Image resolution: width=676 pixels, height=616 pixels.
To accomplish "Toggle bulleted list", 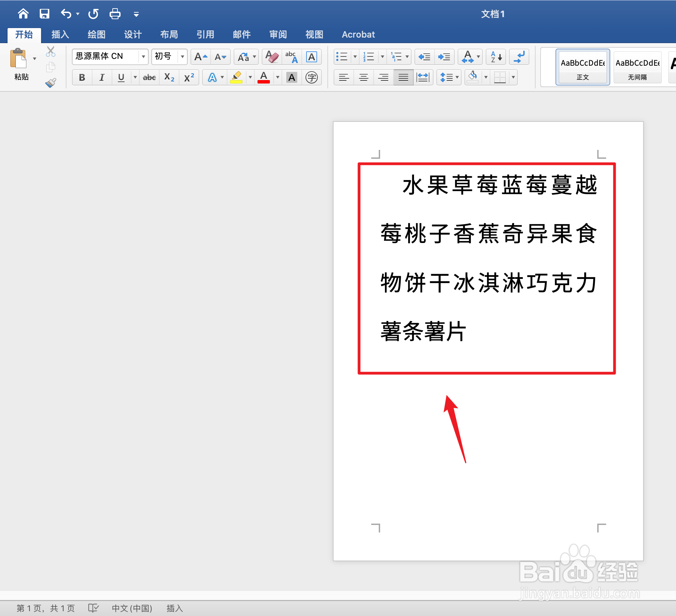I will 342,57.
